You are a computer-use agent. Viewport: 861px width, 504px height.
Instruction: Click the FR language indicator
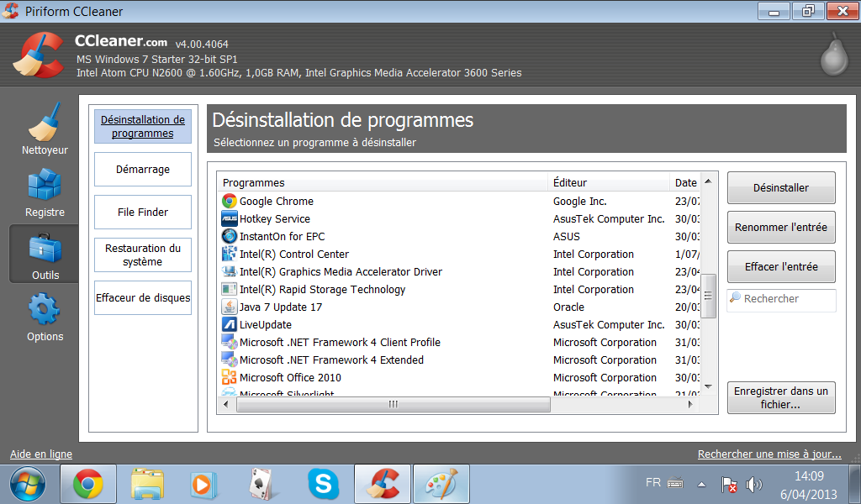[x=652, y=483]
